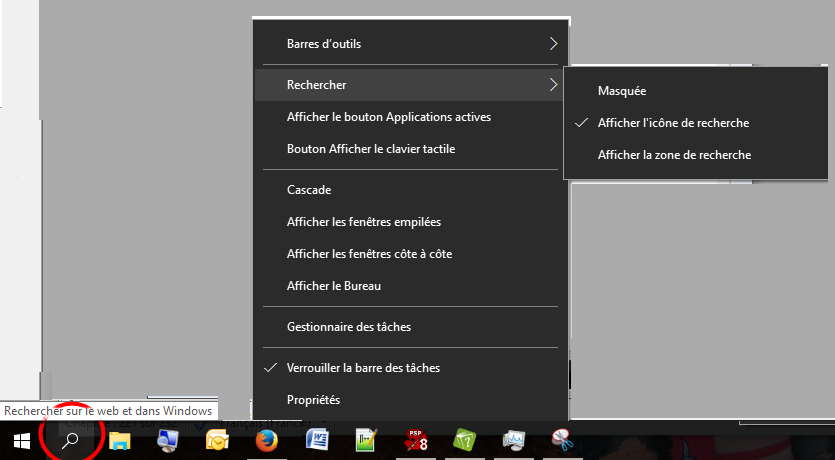
Task: Toggle Afficher le bouton Applications actives
Action: pyautogui.click(x=388, y=117)
